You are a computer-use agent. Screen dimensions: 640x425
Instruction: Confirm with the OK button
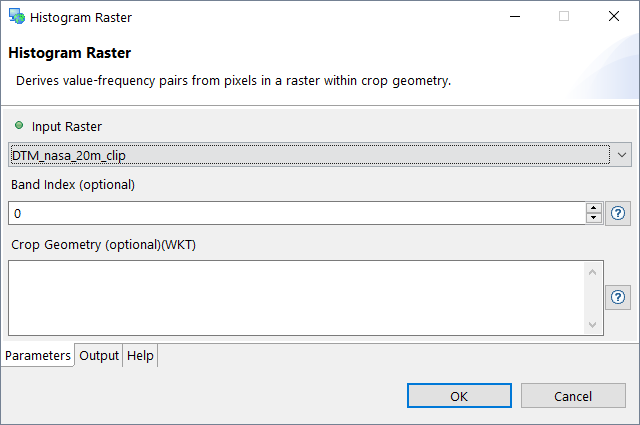pyautogui.click(x=459, y=396)
